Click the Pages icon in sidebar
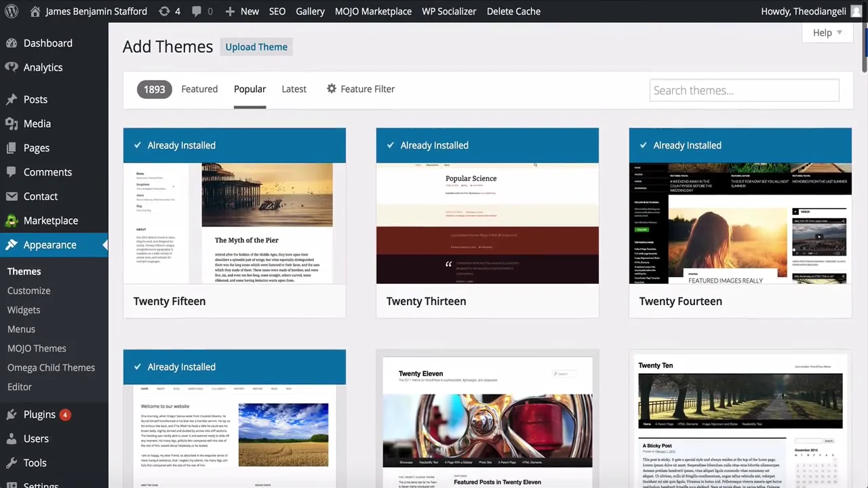This screenshot has height=488, width=868. coord(12,148)
